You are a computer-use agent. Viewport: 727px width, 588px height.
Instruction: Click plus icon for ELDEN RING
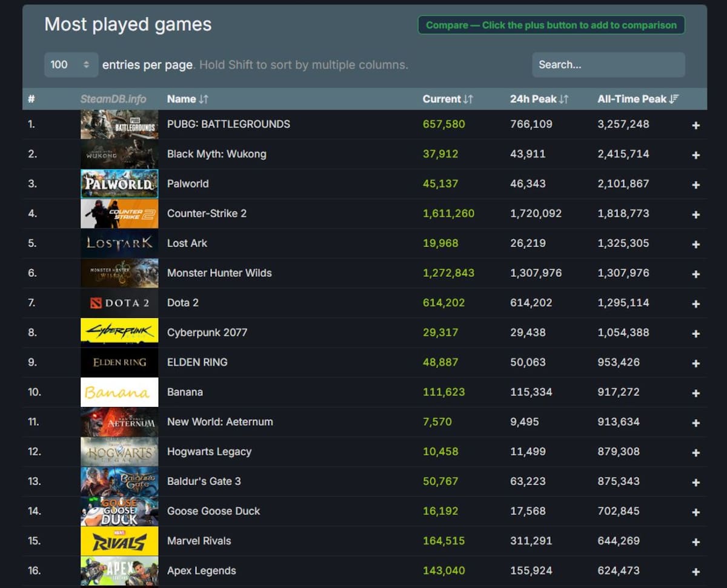click(x=695, y=363)
